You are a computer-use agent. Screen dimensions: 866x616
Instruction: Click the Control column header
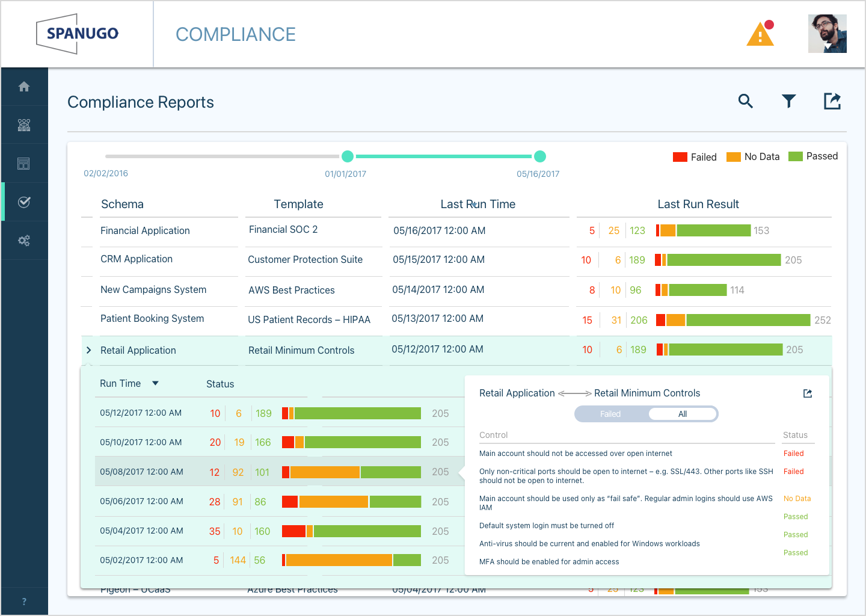click(x=493, y=435)
